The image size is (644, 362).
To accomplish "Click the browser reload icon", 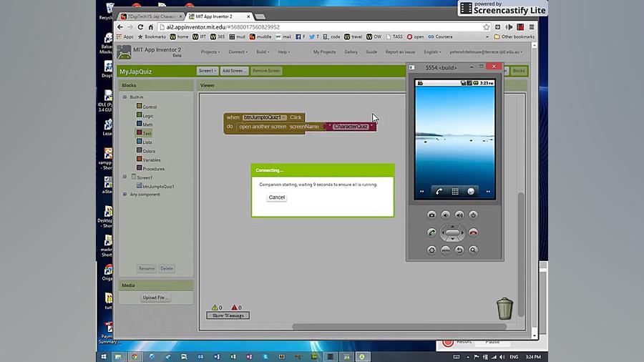I will [140, 27].
